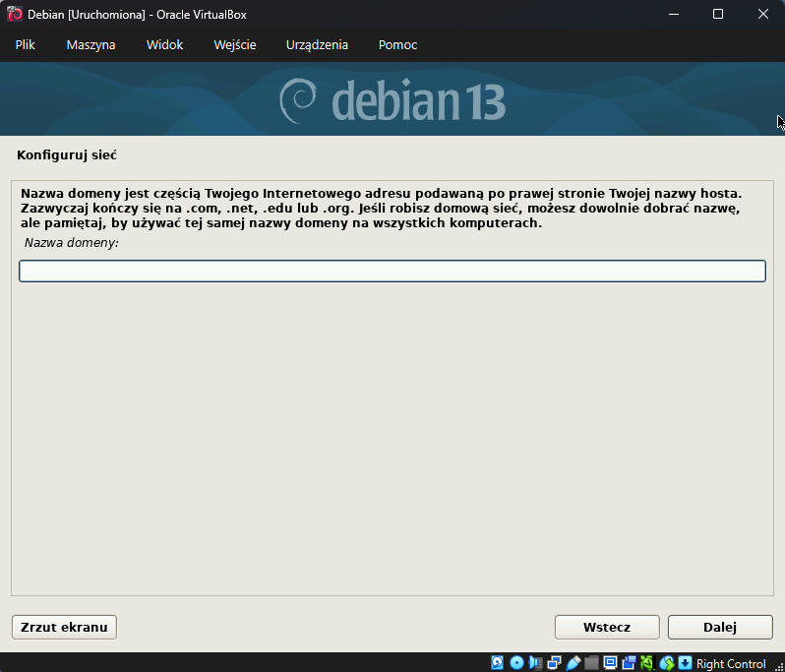Click the keyboard capture arrow icon
Viewport: 785px width, 672px height.
(685, 663)
